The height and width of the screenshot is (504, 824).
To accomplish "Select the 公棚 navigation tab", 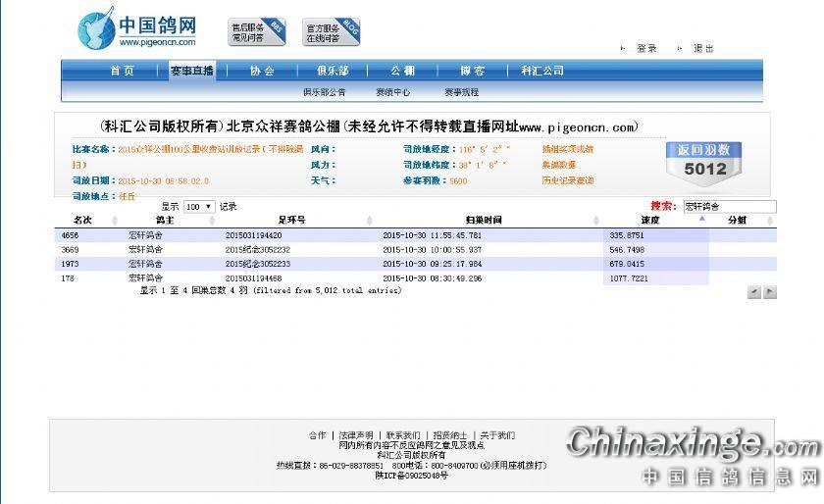I will (x=402, y=71).
